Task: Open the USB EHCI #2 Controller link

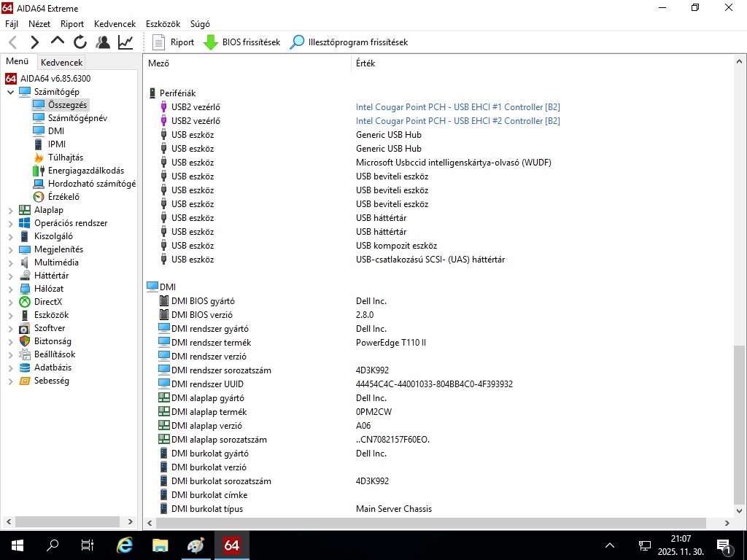Action: pyautogui.click(x=458, y=121)
